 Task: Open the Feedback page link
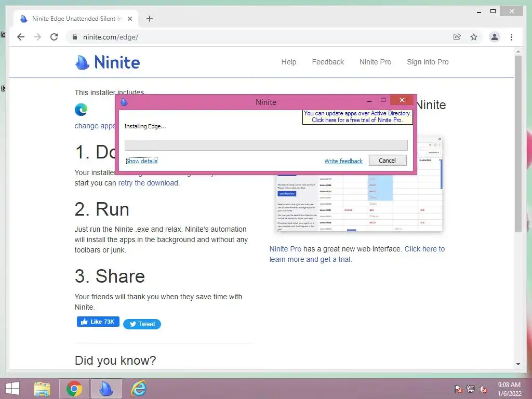(328, 62)
